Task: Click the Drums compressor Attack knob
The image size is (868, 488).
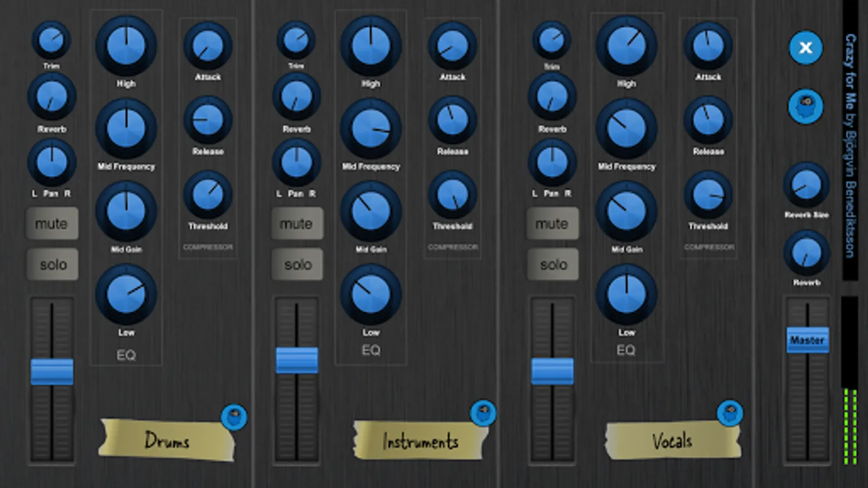Action: click(x=208, y=46)
